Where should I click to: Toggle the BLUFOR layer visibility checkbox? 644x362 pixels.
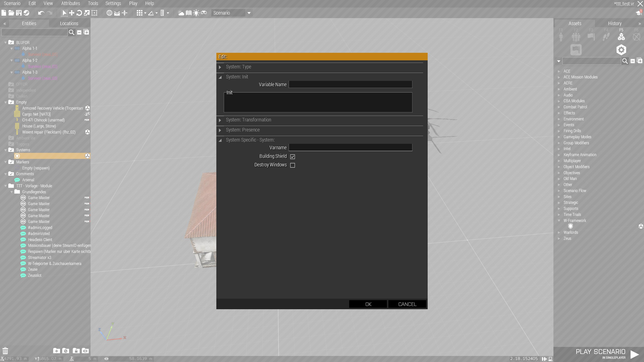11,42
